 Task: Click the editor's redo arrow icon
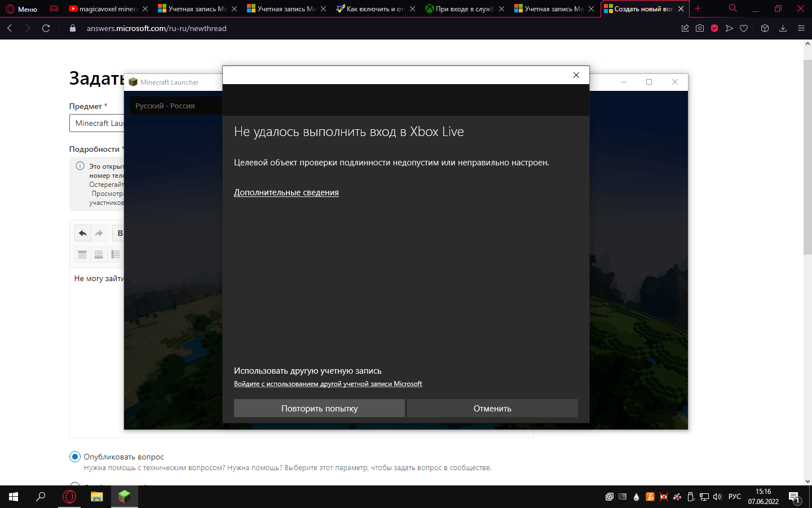(x=99, y=233)
